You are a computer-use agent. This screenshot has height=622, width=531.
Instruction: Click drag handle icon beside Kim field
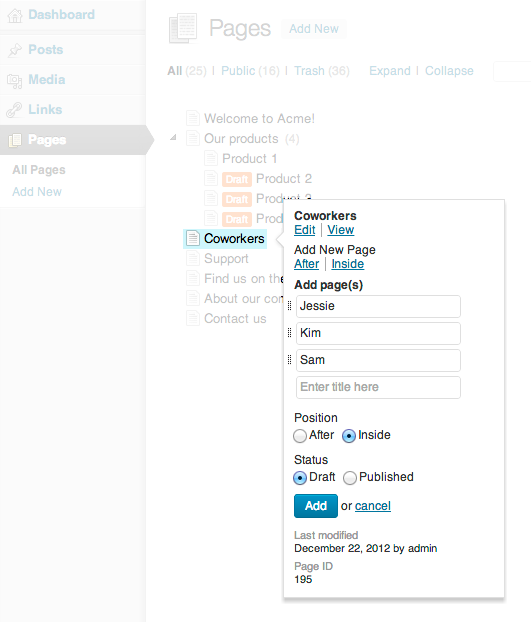point(289,333)
